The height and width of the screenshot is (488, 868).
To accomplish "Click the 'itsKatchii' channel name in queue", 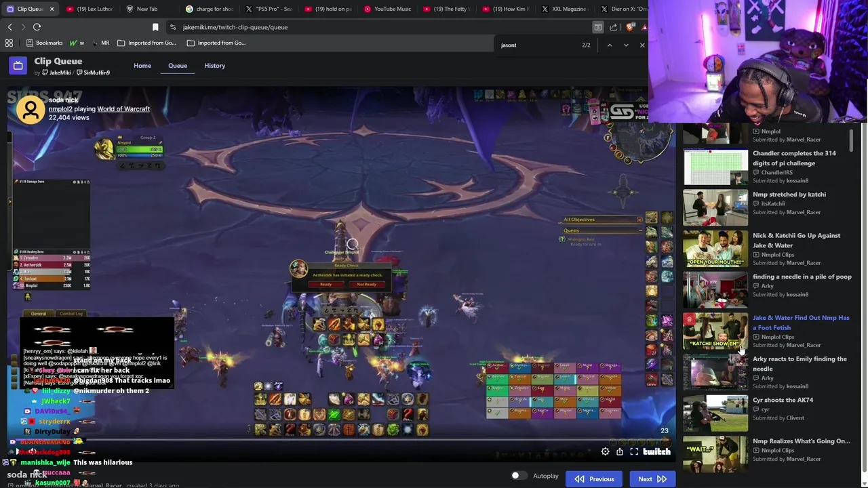I will click(773, 203).
